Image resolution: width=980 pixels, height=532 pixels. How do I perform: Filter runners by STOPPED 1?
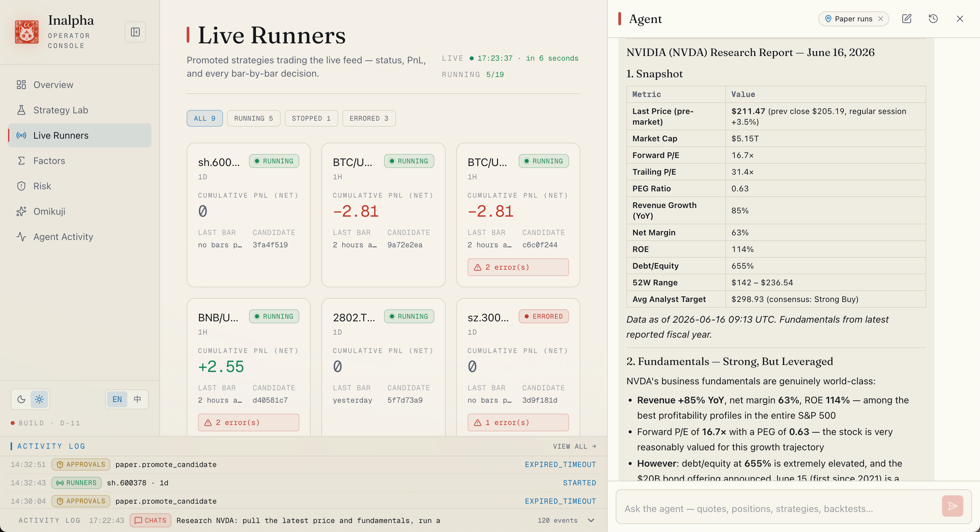click(x=311, y=118)
